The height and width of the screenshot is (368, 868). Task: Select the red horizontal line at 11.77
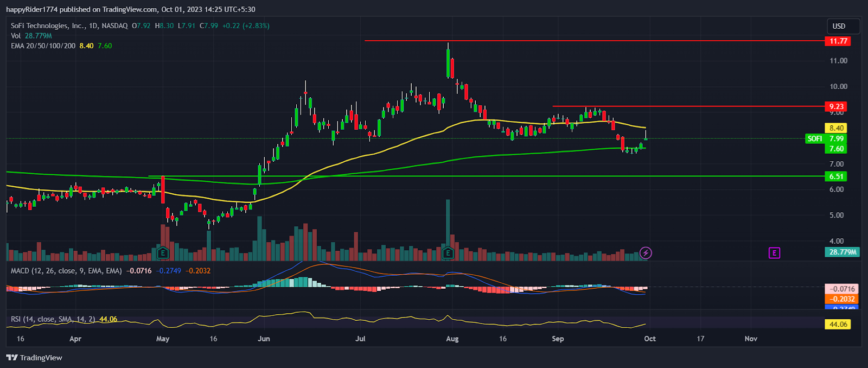594,41
